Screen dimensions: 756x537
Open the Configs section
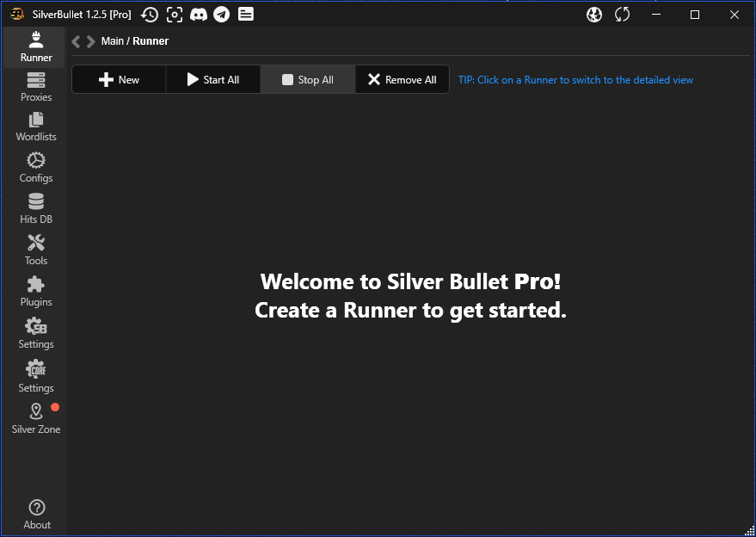click(36, 168)
